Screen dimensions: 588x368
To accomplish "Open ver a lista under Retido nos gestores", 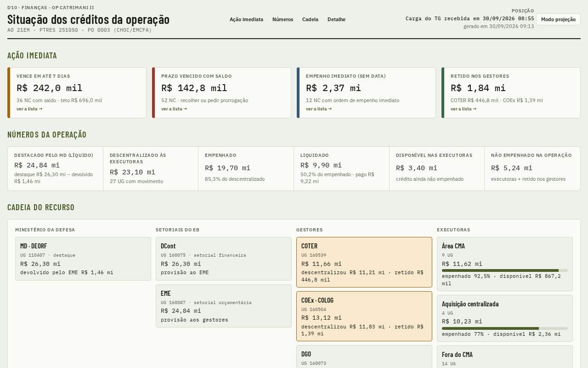I will pyautogui.click(x=464, y=109).
